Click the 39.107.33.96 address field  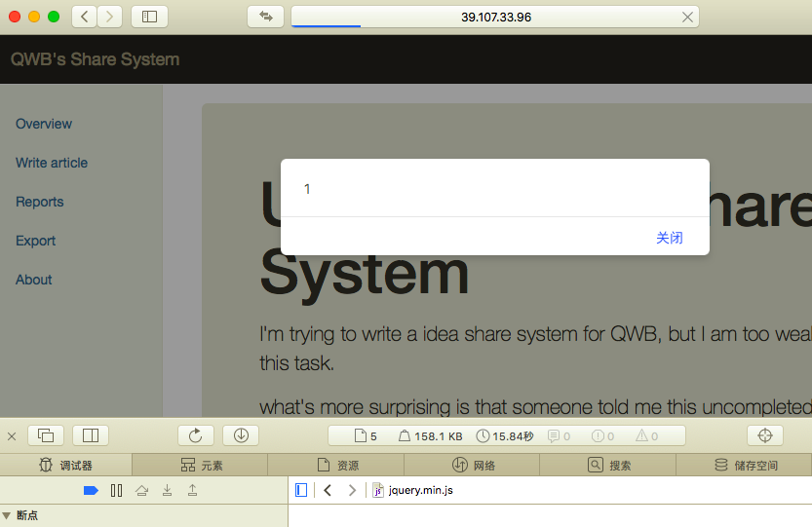pos(495,18)
